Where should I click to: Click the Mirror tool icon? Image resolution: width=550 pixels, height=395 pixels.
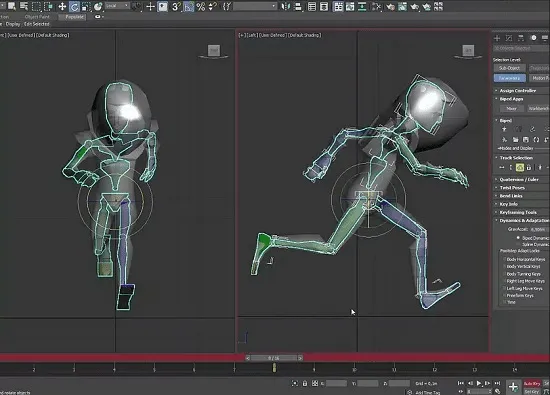coord(286,6)
